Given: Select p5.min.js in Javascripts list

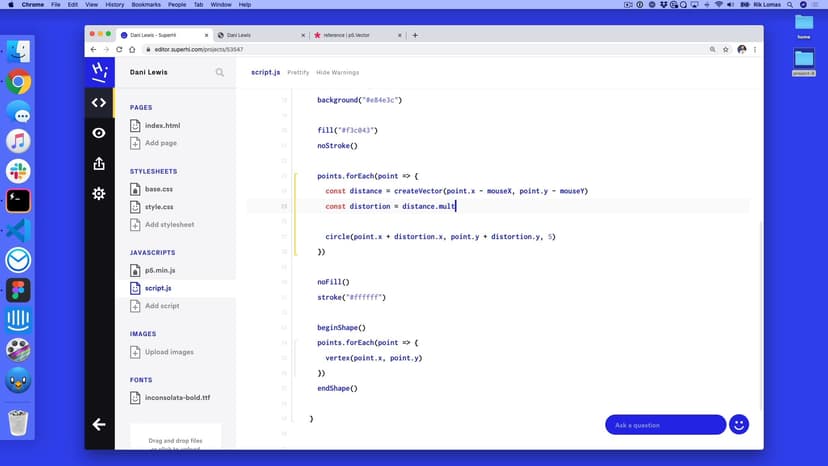Looking at the screenshot, I should [x=160, y=270].
